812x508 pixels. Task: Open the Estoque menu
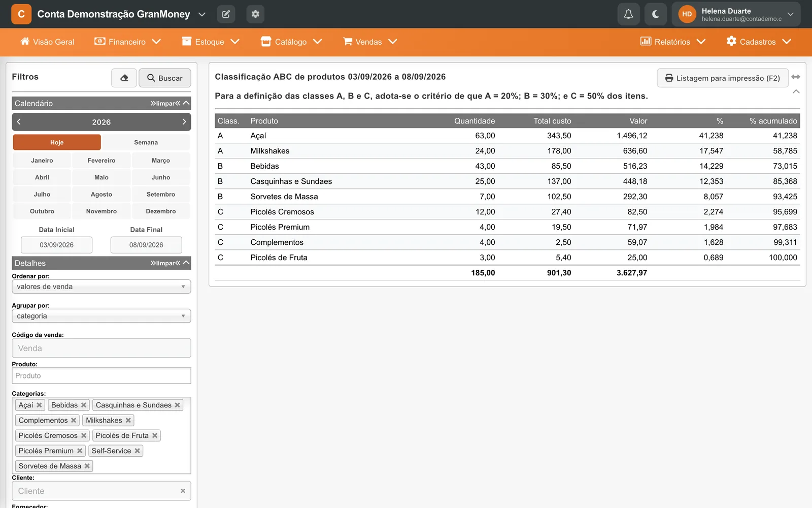click(x=210, y=42)
